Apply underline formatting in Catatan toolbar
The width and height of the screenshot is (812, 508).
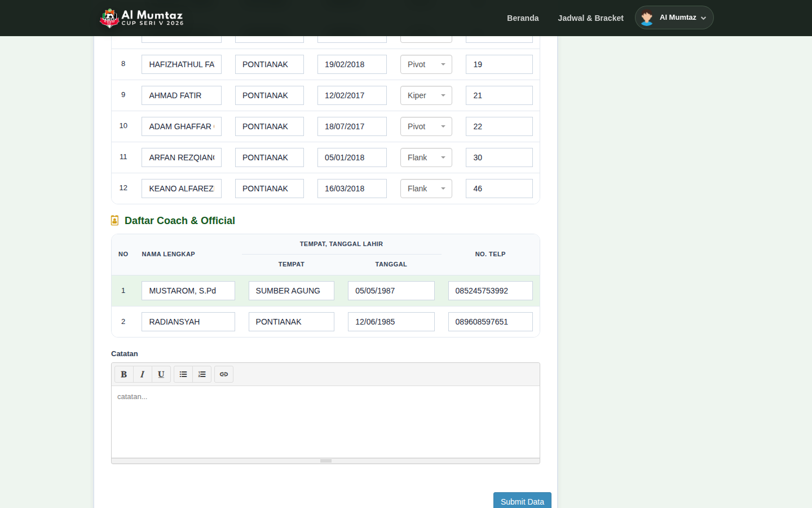161,374
